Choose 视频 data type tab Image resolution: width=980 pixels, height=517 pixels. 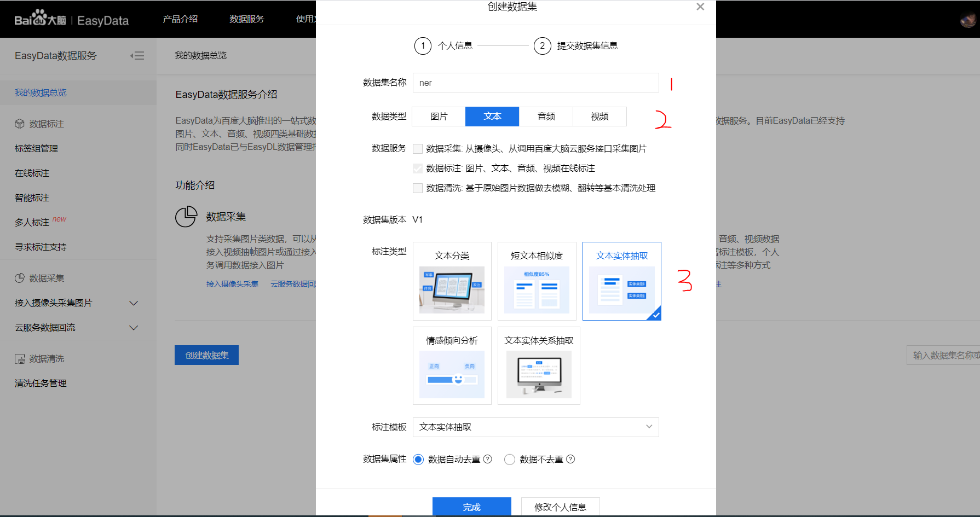600,117
